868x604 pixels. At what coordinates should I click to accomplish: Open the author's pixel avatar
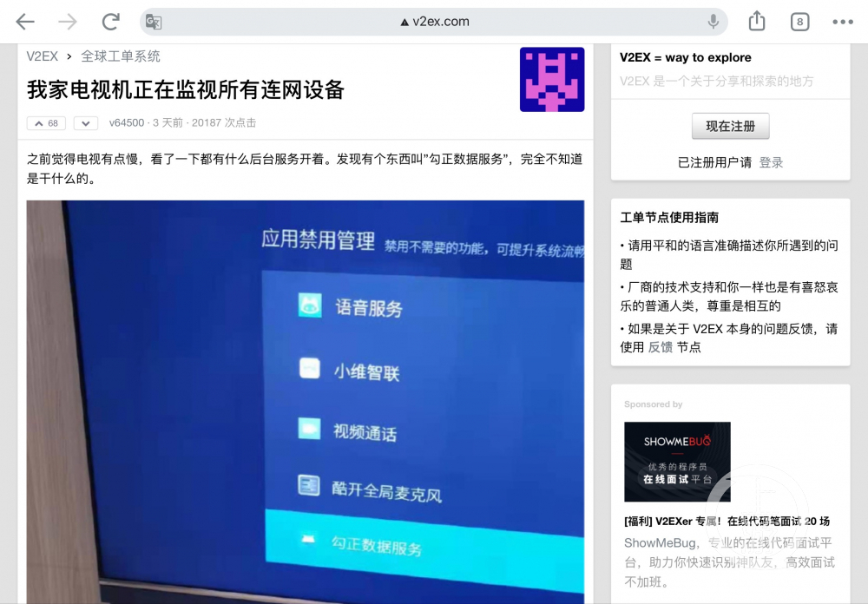pyautogui.click(x=551, y=80)
